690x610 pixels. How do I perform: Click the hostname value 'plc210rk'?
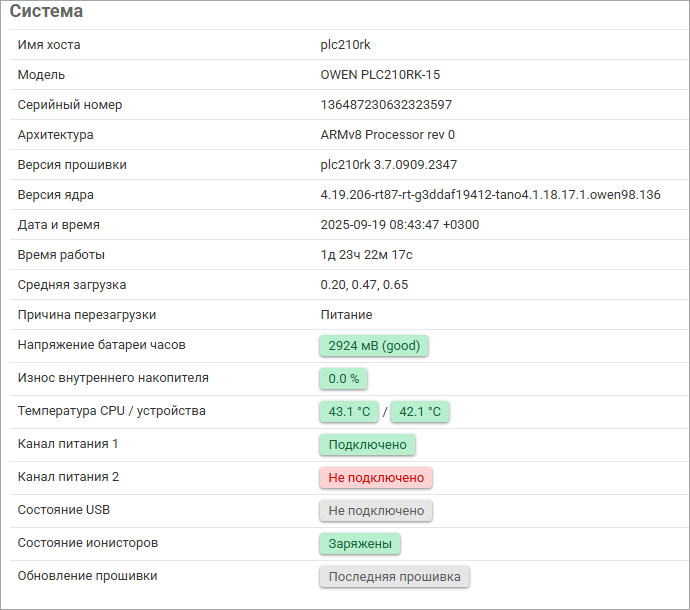[345, 45]
